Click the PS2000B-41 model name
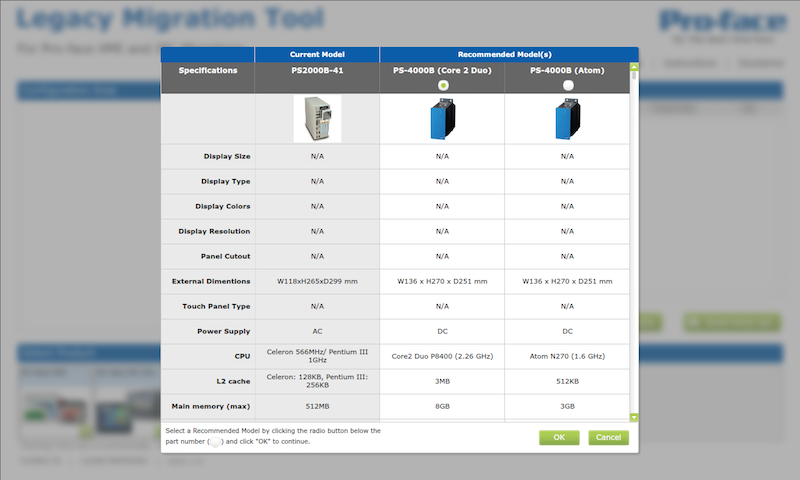This screenshot has width=800, height=480. coord(317,70)
